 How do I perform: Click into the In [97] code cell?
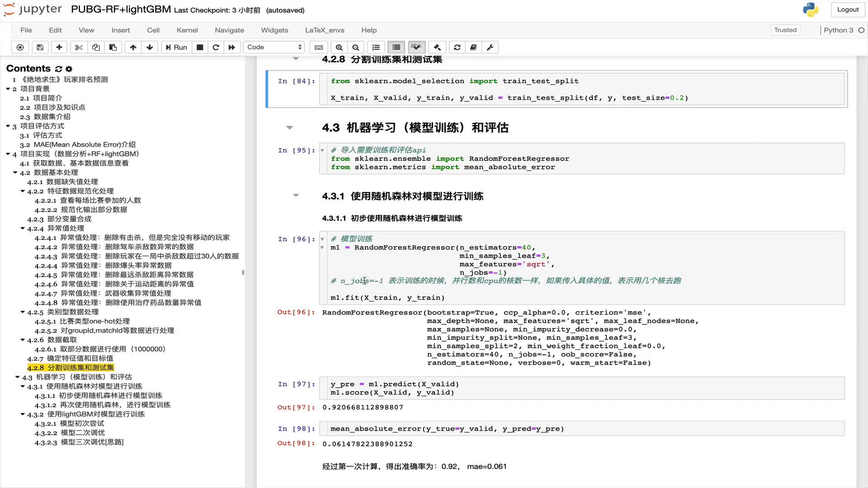582,388
